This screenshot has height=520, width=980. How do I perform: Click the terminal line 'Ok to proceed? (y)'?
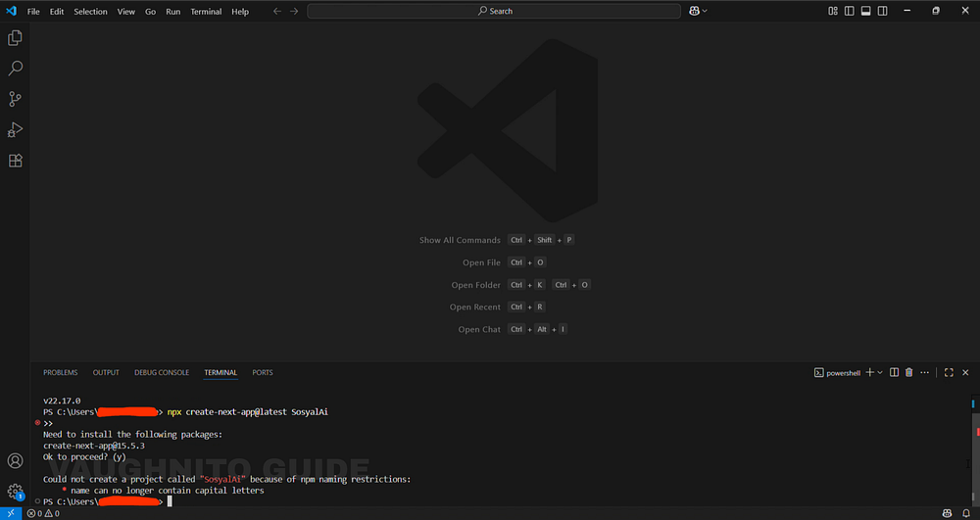(84, 457)
